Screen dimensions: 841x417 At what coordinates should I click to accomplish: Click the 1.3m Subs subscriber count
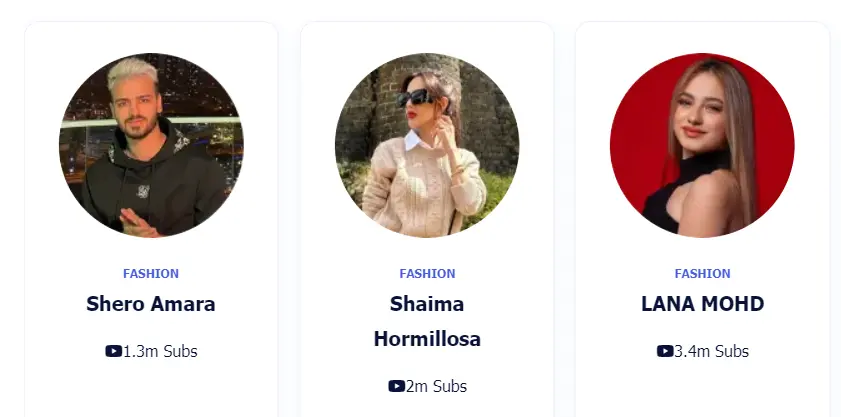click(160, 351)
